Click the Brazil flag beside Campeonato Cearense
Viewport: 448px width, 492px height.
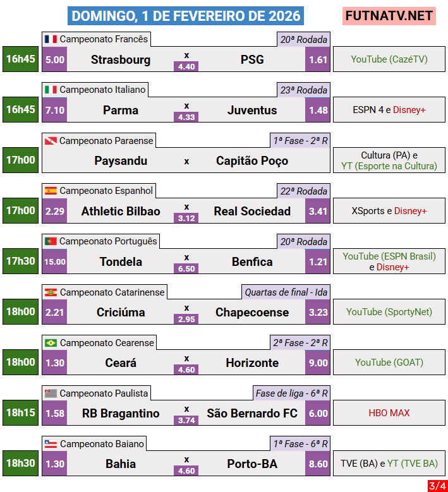[51, 343]
